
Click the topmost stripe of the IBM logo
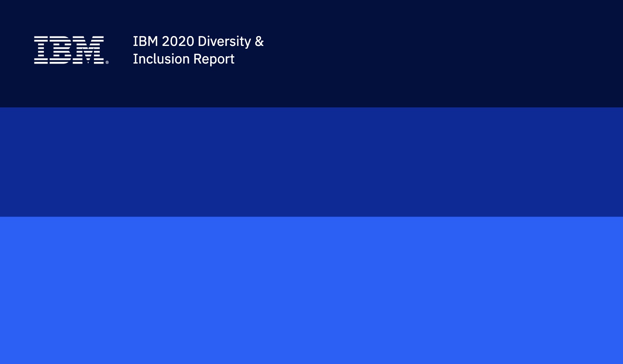point(70,36)
